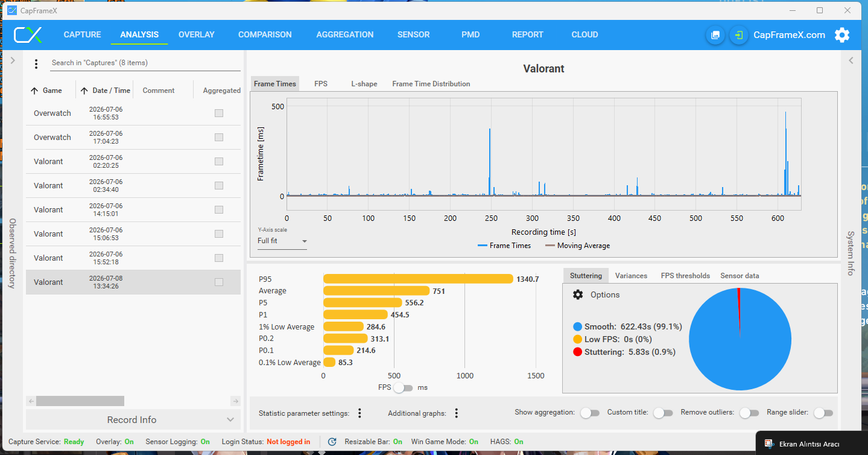Viewport: 868px width, 455px height.
Task: Select the ANALYSIS tab
Action: (139, 35)
